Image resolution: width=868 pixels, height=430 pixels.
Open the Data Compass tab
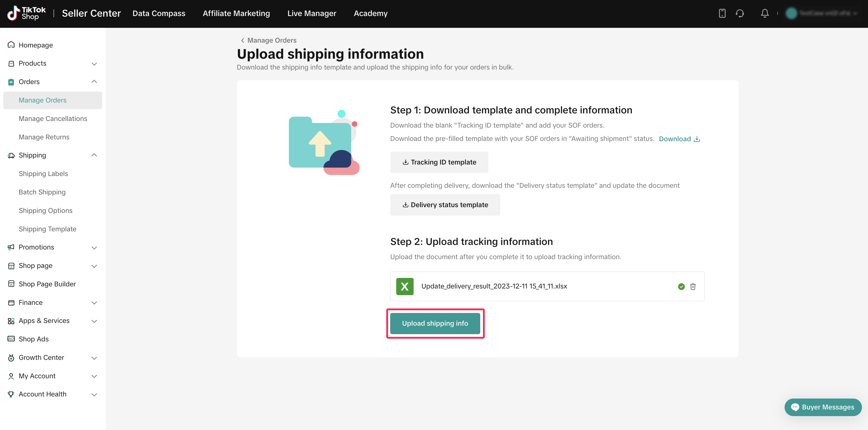(x=159, y=14)
